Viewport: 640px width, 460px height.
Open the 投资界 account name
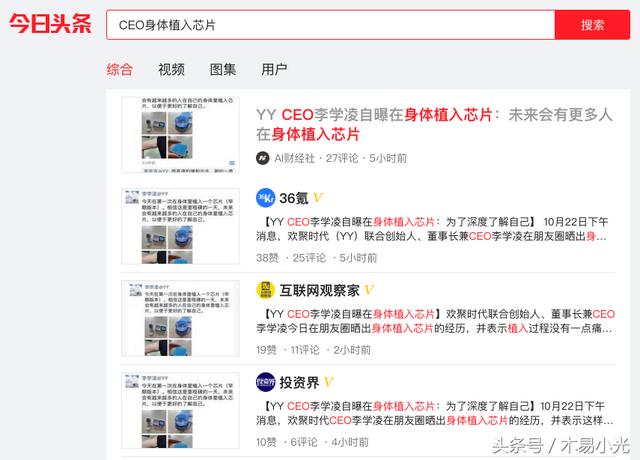pyautogui.click(x=299, y=383)
